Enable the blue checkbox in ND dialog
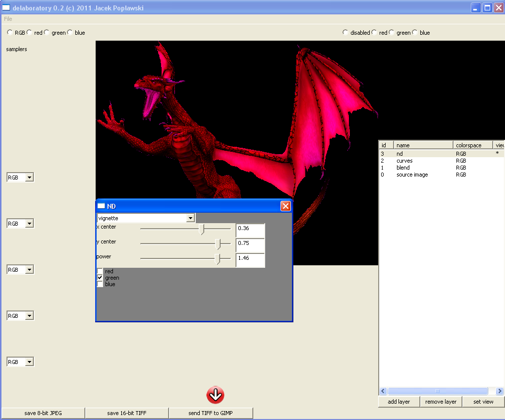Viewport: 505px width, 420px height. (100, 284)
